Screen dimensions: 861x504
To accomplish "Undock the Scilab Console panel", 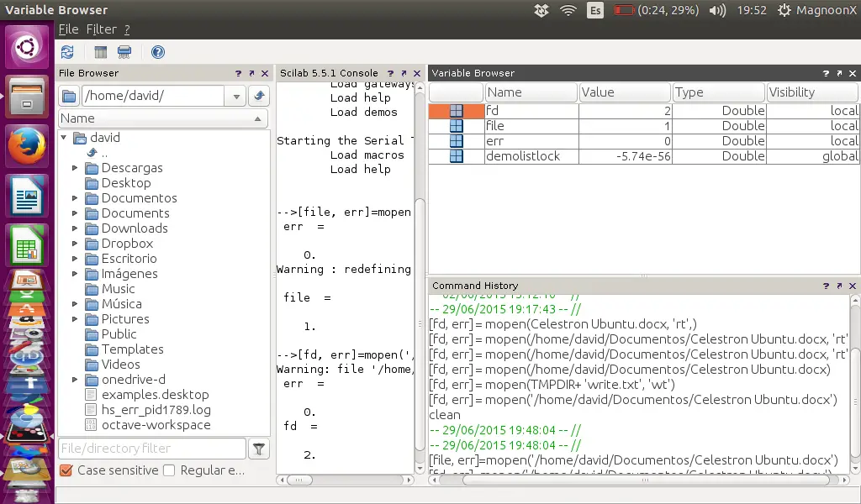I will [404, 73].
